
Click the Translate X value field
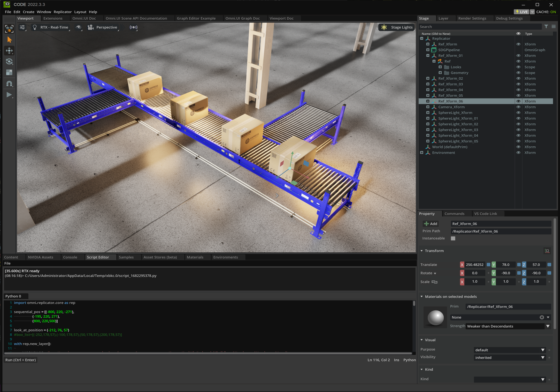(x=474, y=264)
